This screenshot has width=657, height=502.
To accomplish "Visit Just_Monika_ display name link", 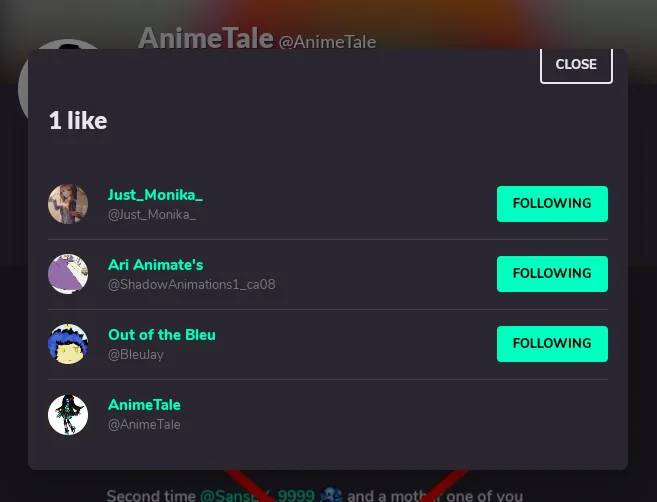I will 155,195.
